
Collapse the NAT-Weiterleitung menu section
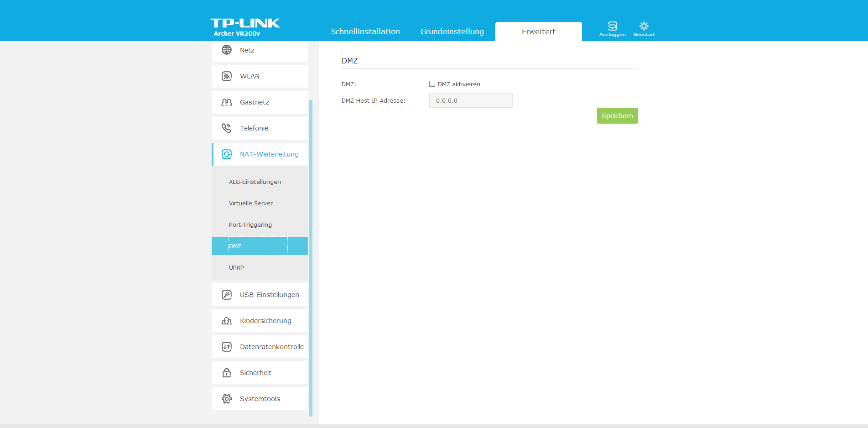click(269, 154)
